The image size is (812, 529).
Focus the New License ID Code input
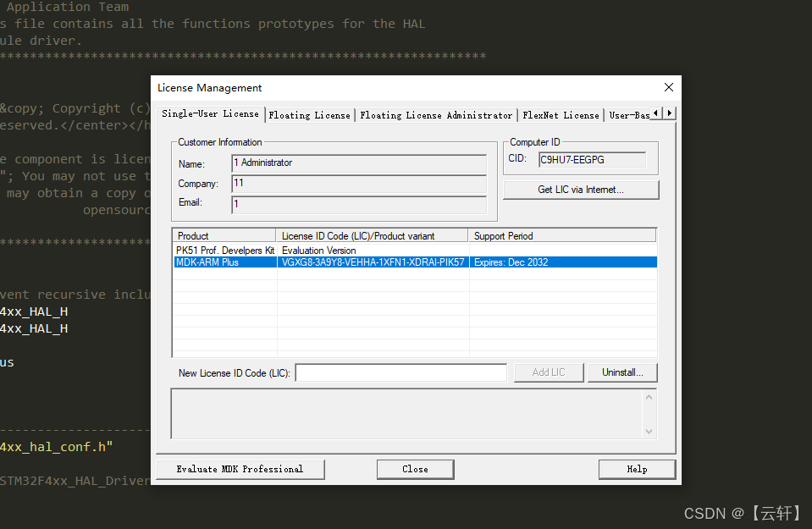pos(400,372)
